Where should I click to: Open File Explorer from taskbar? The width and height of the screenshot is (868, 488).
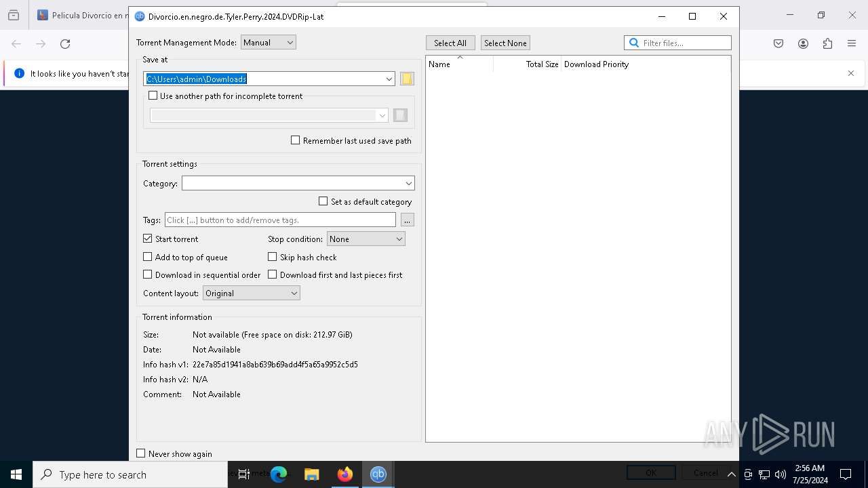(x=312, y=474)
